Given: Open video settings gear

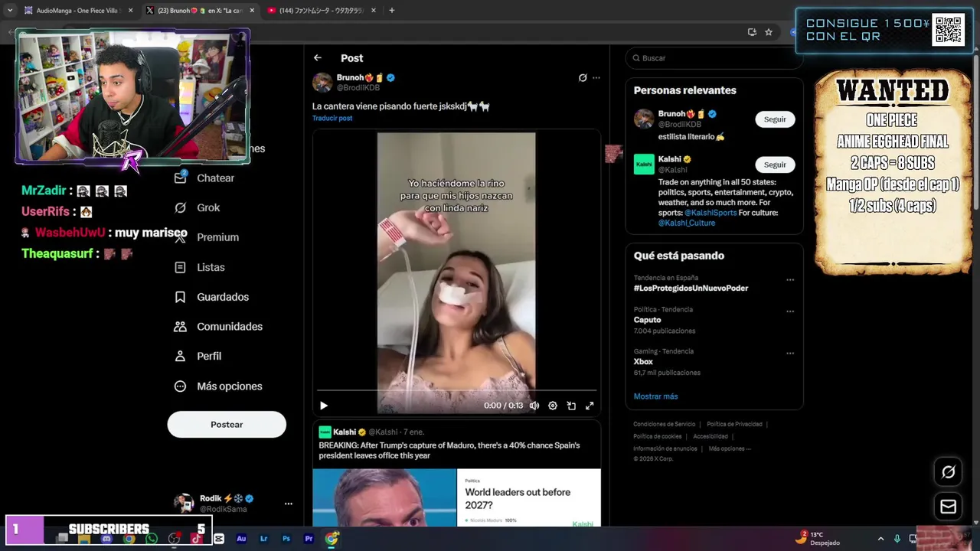Looking at the screenshot, I should 553,406.
